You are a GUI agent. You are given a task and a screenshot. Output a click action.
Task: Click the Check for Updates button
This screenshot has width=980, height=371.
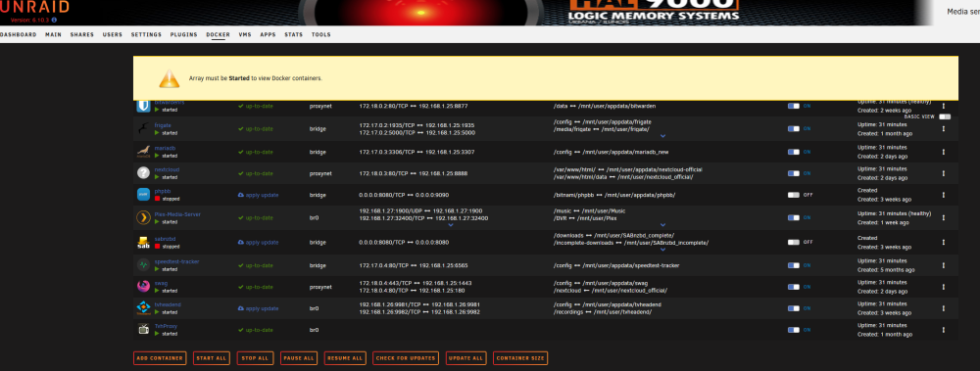click(406, 358)
